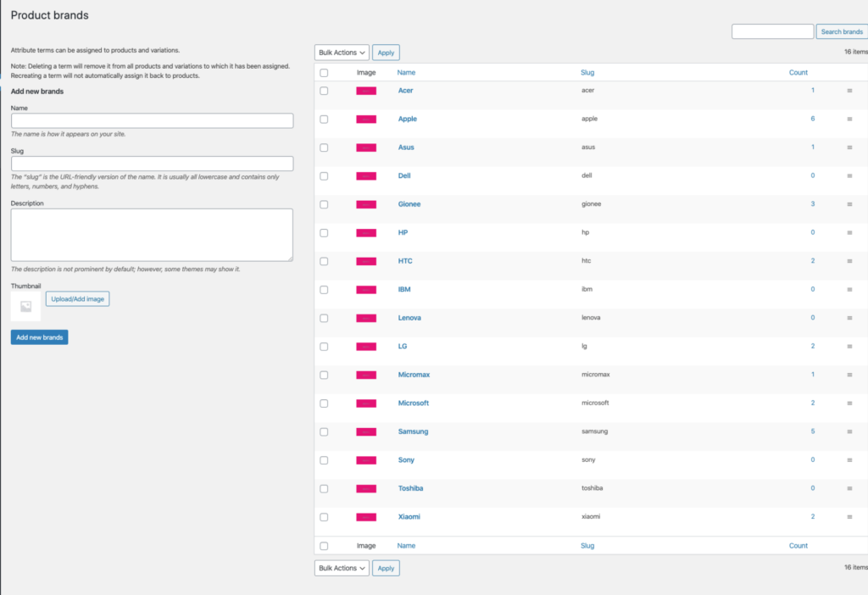
Task: Sort by Slug in the table footer
Action: coord(587,546)
